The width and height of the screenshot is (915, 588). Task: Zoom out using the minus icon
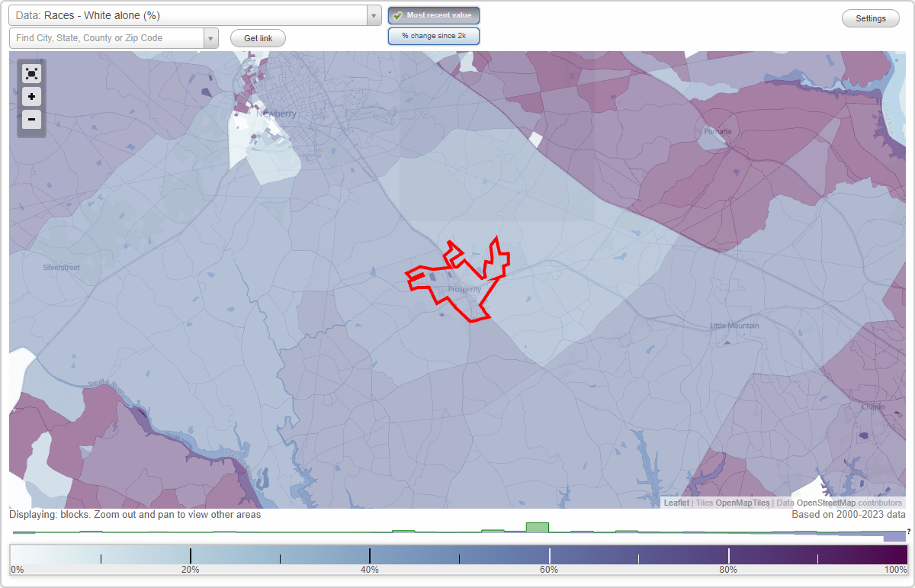click(x=31, y=120)
